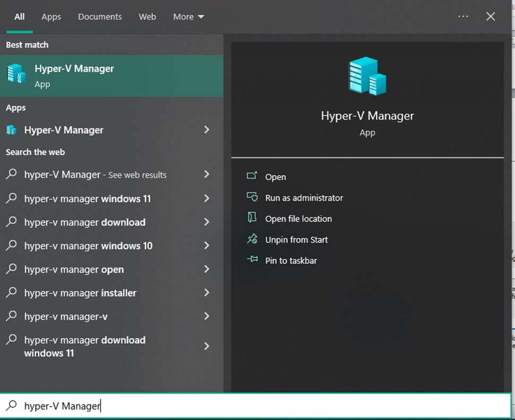Expand arrow for hyper-v manager installer suggestion
Screen dimensions: 515x420
(x=207, y=293)
